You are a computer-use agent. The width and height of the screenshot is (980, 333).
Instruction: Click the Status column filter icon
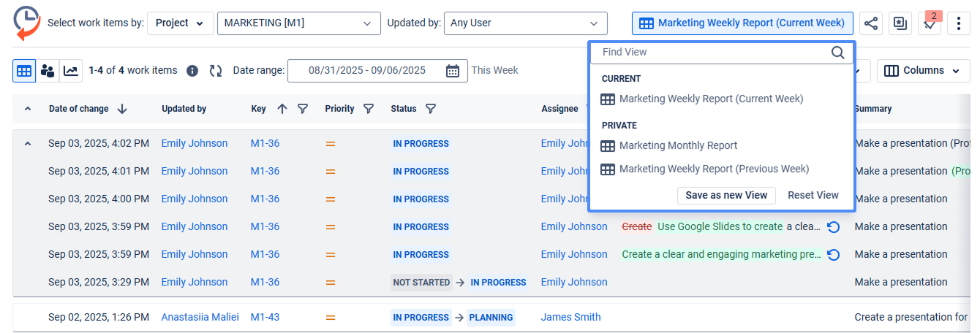coord(431,109)
